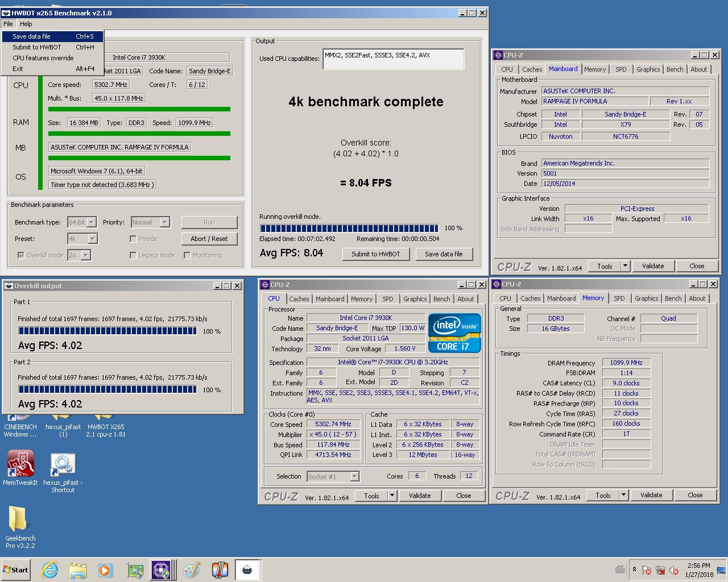Click the HWBOT x265 window title icon
The height and width of the screenshot is (582, 728).
6,13
